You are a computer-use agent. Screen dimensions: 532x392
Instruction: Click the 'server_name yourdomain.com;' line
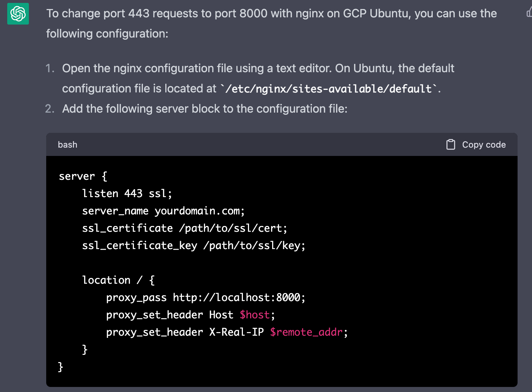[163, 211]
